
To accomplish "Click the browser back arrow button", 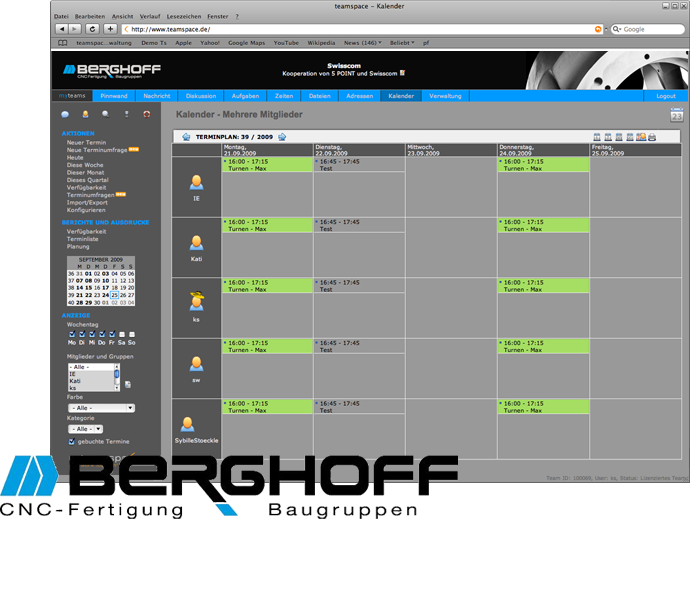I will tap(62, 29).
